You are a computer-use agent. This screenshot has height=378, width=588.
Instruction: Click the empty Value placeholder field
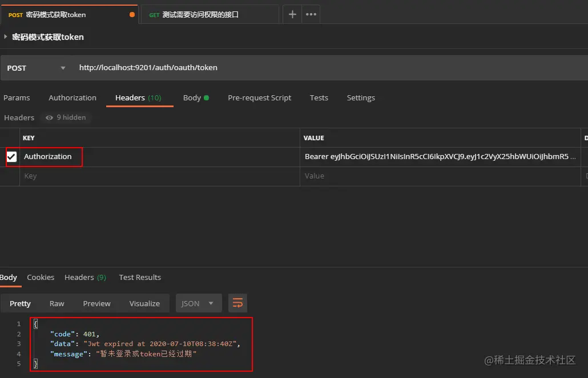[x=440, y=176]
